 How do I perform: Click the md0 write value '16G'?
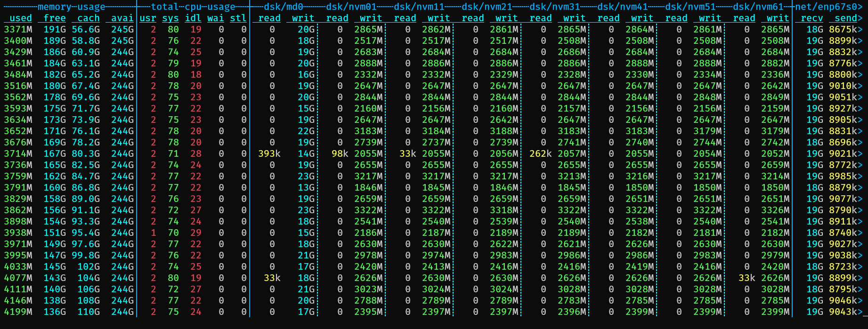[306, 74]
